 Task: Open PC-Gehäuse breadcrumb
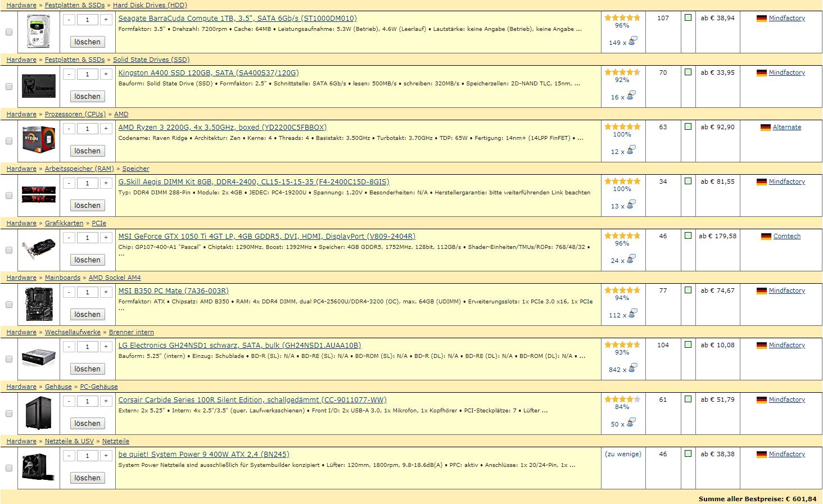click(99, 387)
